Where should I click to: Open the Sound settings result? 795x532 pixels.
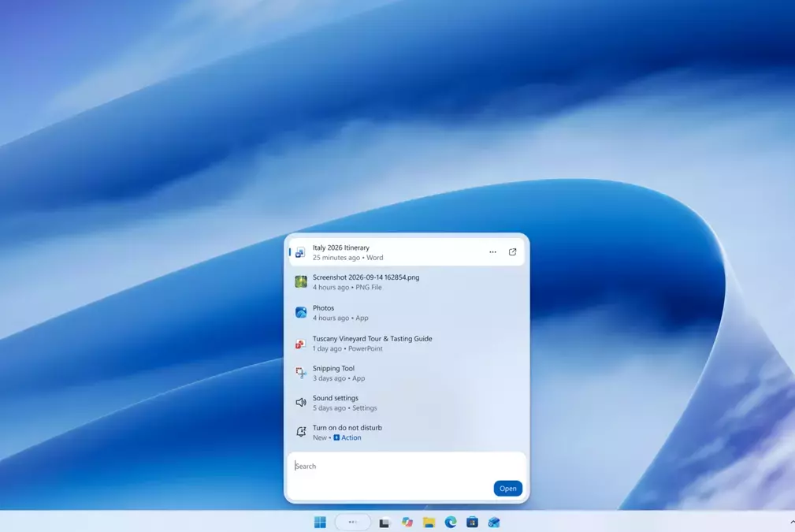406,403
